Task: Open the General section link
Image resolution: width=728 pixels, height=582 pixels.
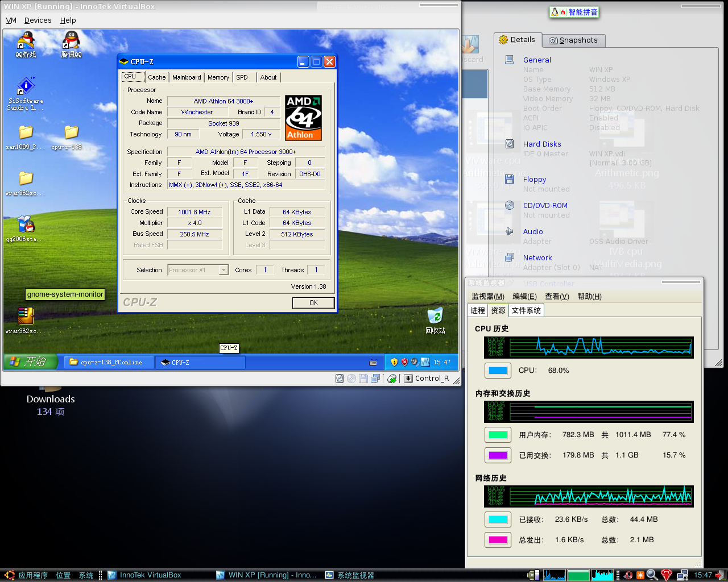Action: (x=537, y=60)
